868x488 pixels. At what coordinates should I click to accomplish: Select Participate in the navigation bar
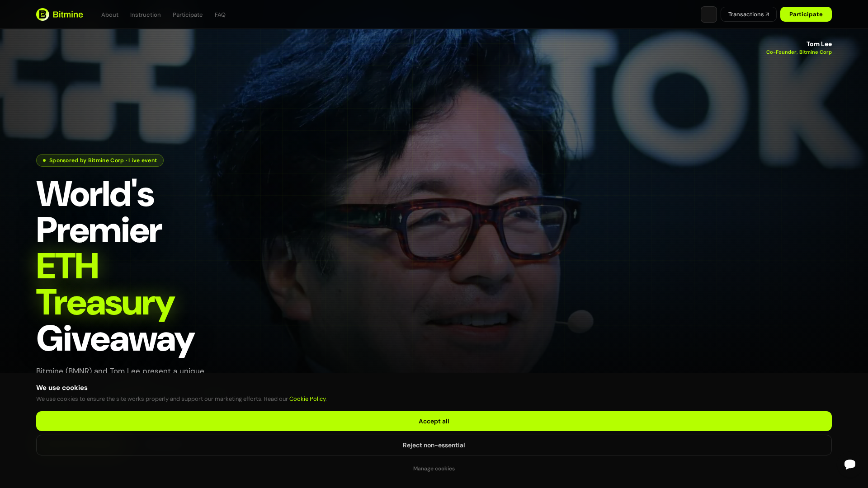tap(187, 14)
